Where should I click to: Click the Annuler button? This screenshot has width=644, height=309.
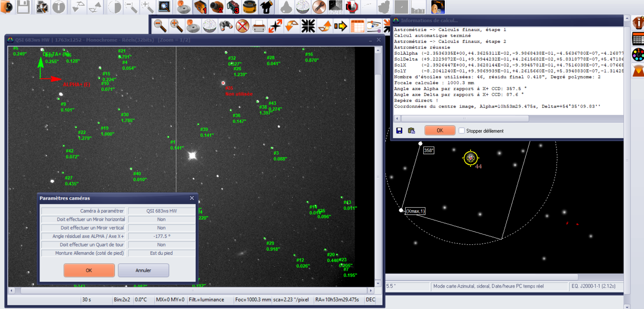tap(143, 270)
